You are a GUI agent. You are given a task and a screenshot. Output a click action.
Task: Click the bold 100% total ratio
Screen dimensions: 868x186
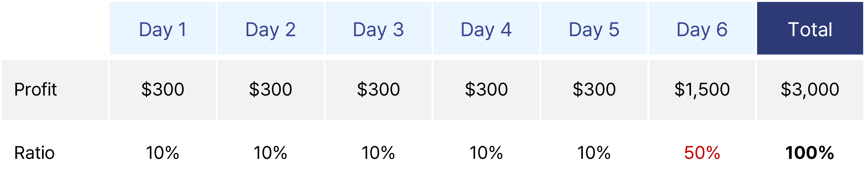810,153
